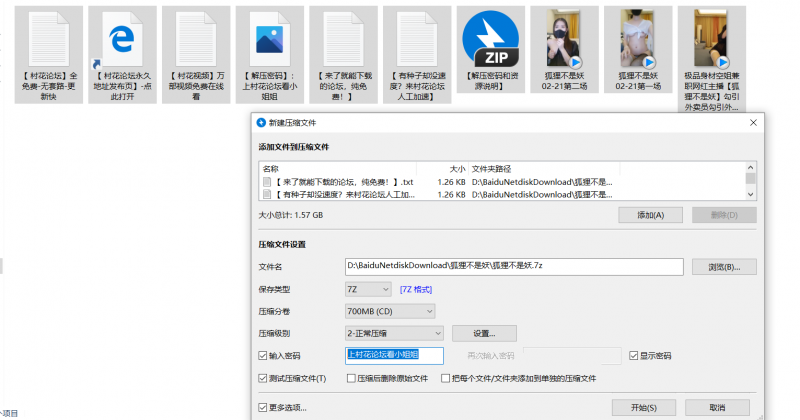Open the 压缩级别 dropdown list

click(392, 333)
